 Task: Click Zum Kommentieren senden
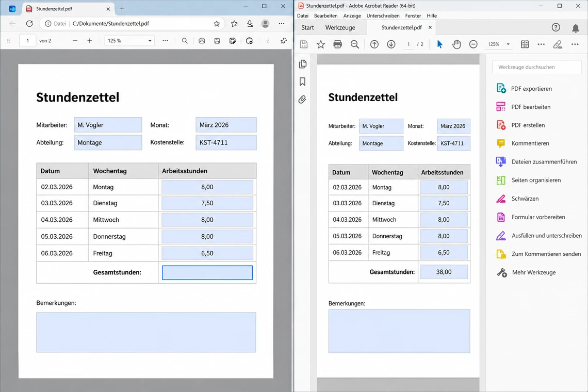click(x=538, y=254)
